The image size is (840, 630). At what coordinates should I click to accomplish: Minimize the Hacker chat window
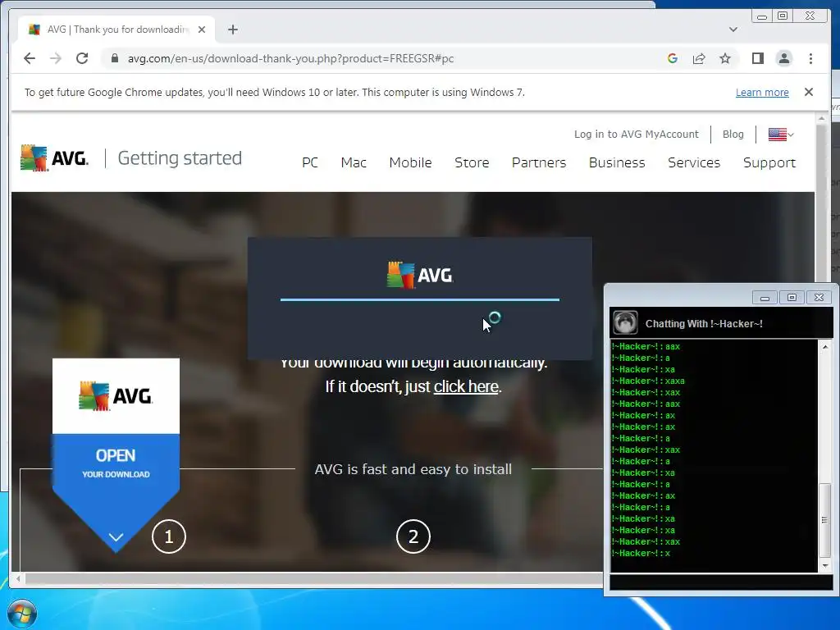pos(765,297)
